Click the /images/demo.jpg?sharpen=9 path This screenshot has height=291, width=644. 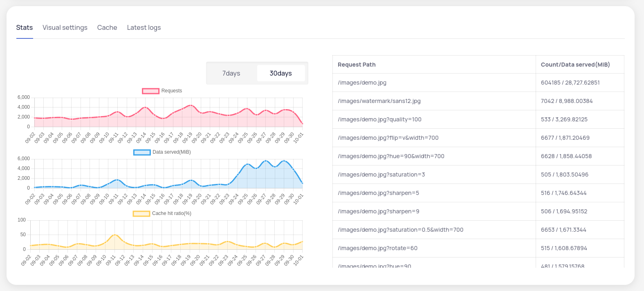click(378, 211)
